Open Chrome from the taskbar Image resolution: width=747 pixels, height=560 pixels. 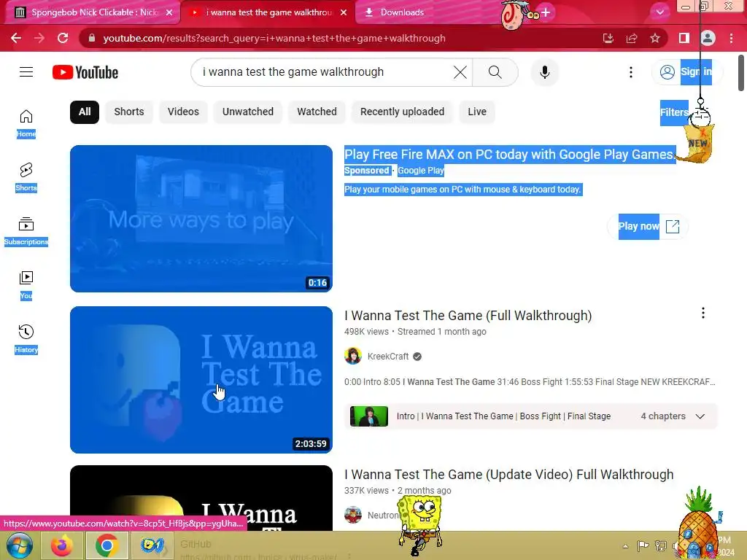[107, 545]
